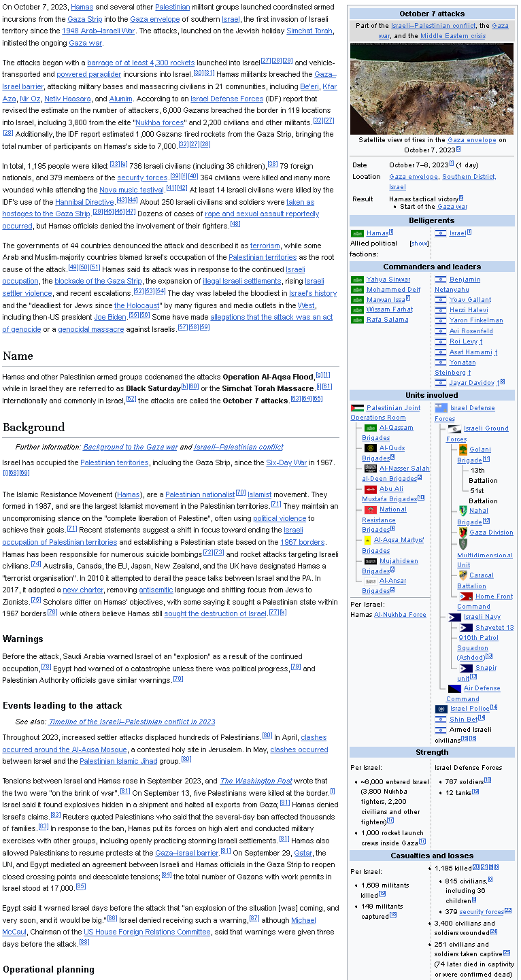Open the Al-Ansar Brigades link
Viewport: 521px width, 980px height.
click(385, 586)
